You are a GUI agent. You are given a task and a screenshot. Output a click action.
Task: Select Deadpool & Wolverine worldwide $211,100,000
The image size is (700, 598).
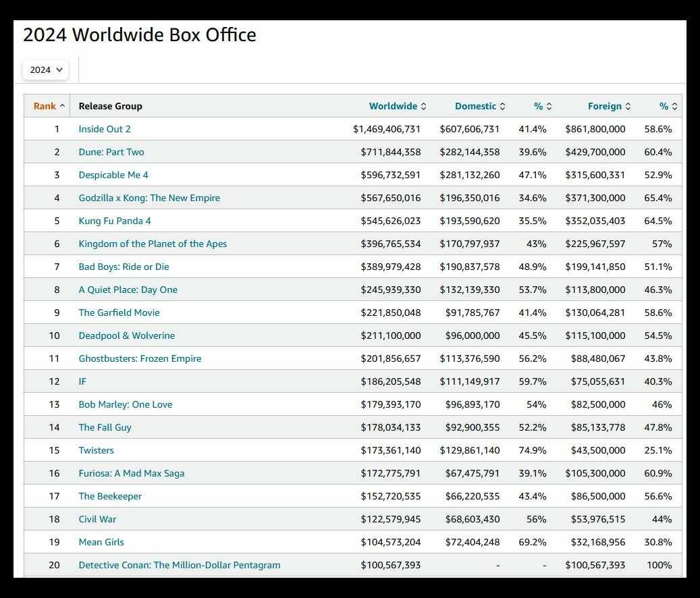391,335
